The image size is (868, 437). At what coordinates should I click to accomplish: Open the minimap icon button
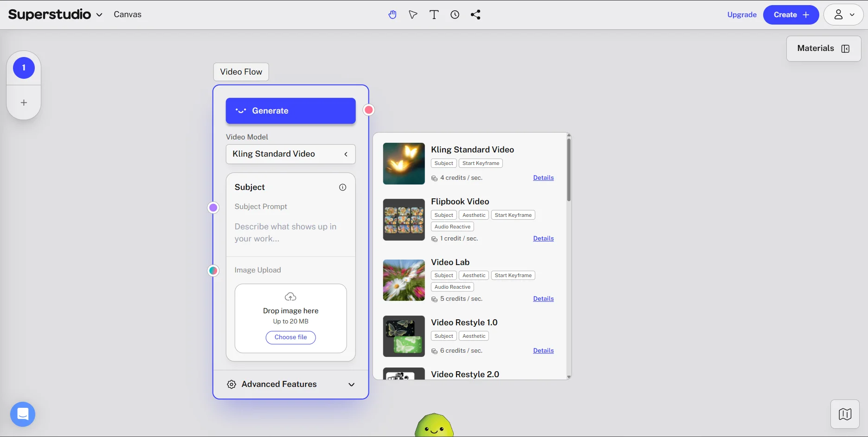tap(845, 414)
